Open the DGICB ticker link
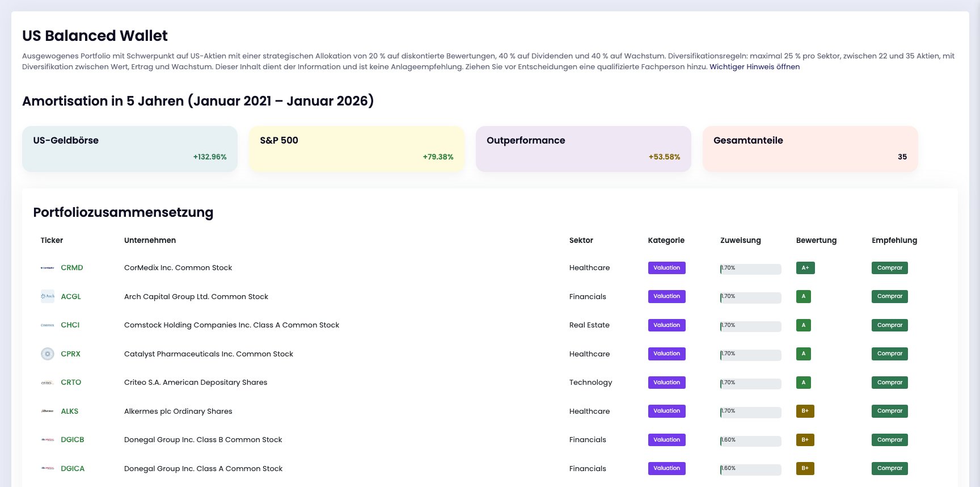The width and height of the screenshot is (980, 487). [x=73, y=440]
